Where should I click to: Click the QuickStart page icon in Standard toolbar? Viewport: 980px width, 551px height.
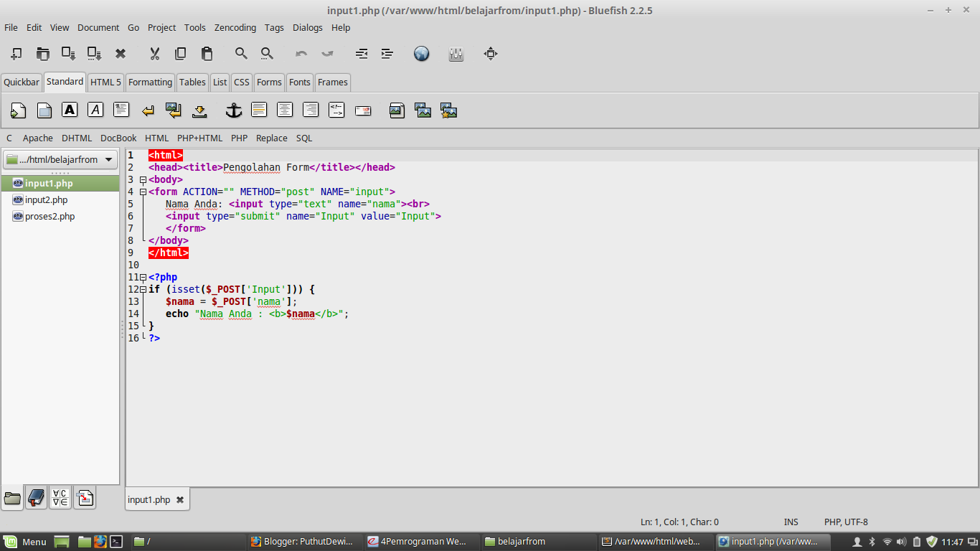coord(18,110)
